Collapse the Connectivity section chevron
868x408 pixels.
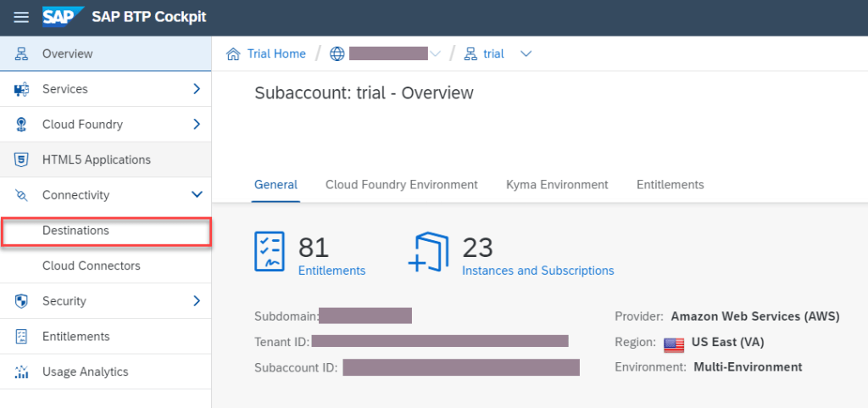(x=197, y=195)
